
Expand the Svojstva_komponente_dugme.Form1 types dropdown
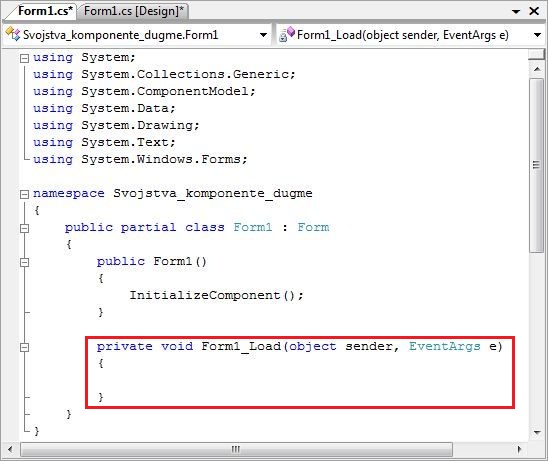[x=264, y=35]
